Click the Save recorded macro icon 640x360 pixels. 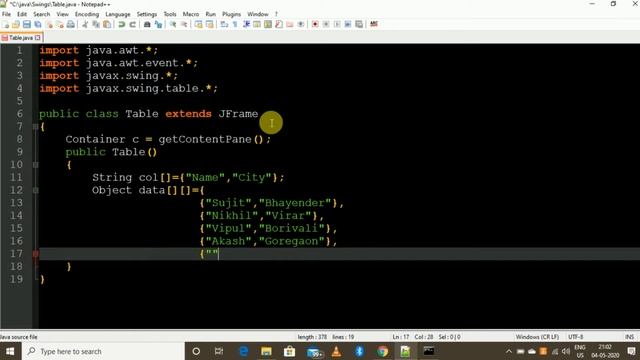[x=359, y=24]
